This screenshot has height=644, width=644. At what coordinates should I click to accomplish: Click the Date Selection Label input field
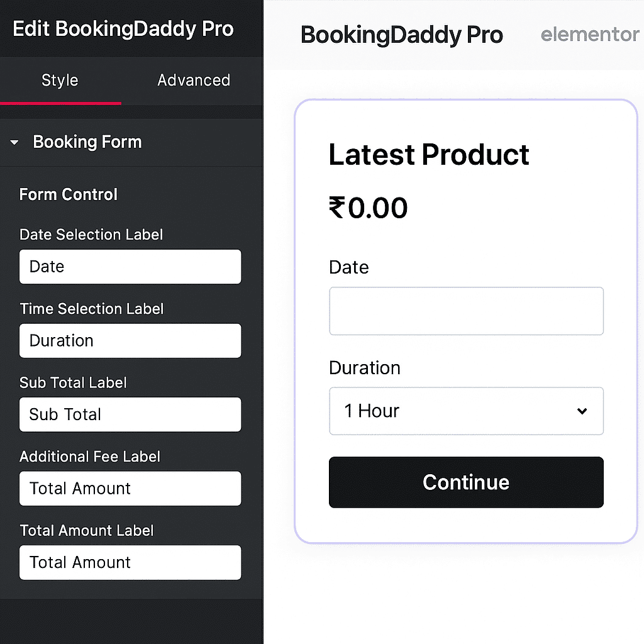click(x=130, y=267)
